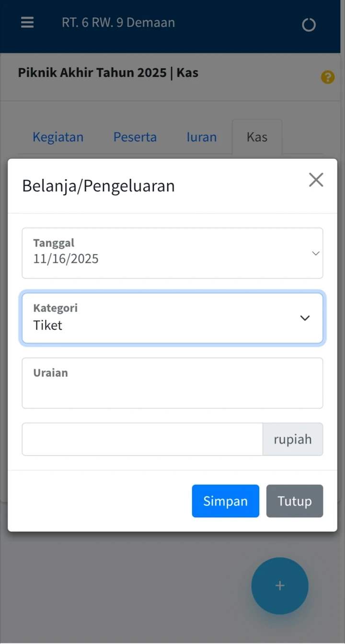The width and height of the screenshot is (345, 644).
Task: Select the Kas tab
Action: (257, 137)
